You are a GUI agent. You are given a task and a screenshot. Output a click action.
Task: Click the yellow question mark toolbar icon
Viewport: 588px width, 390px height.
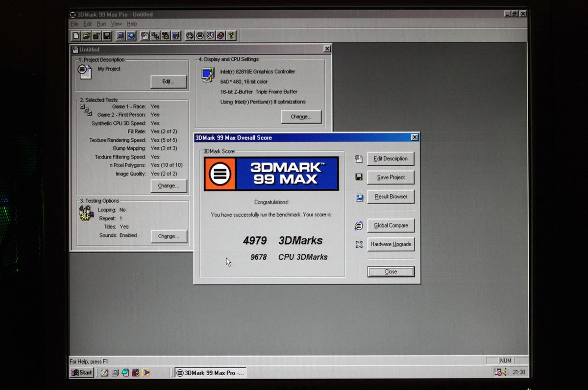231,36
